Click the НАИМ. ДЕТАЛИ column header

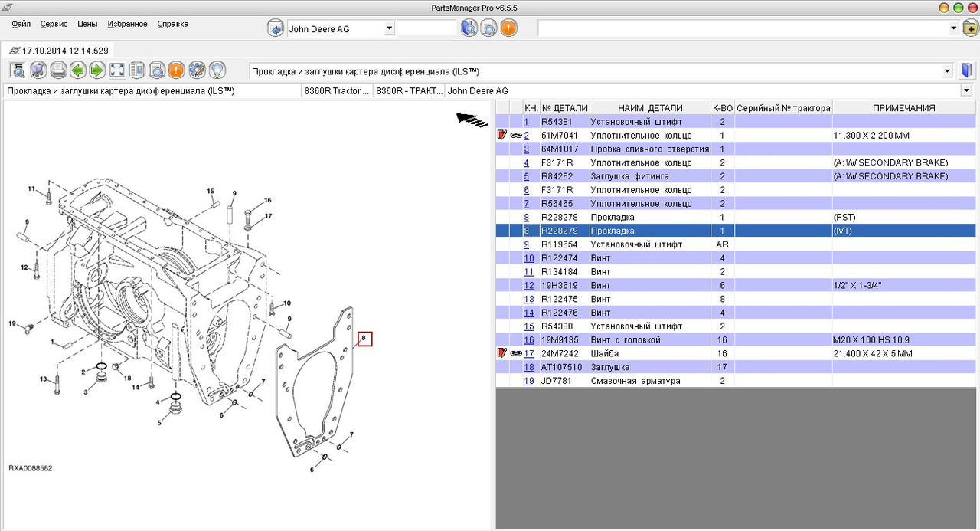[650, 108]
